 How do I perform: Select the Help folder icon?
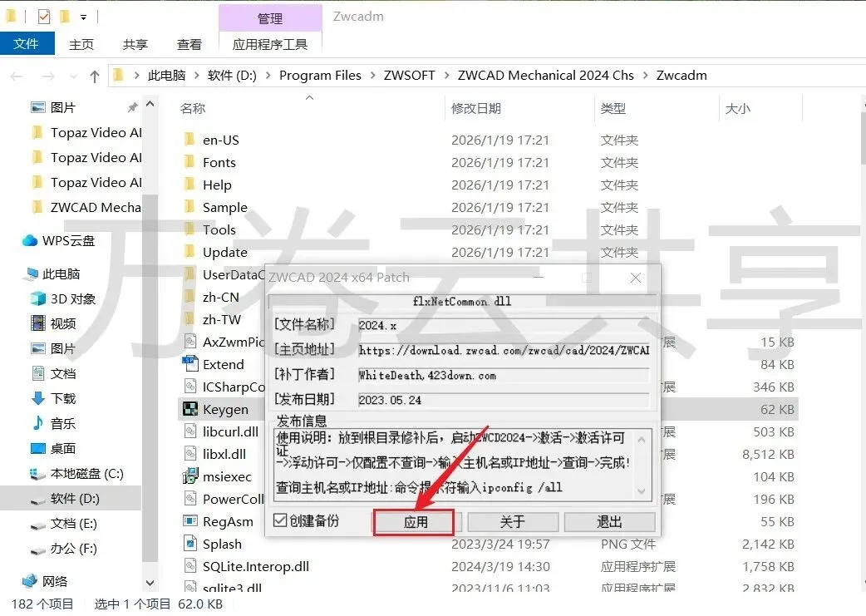coord(189,184)
